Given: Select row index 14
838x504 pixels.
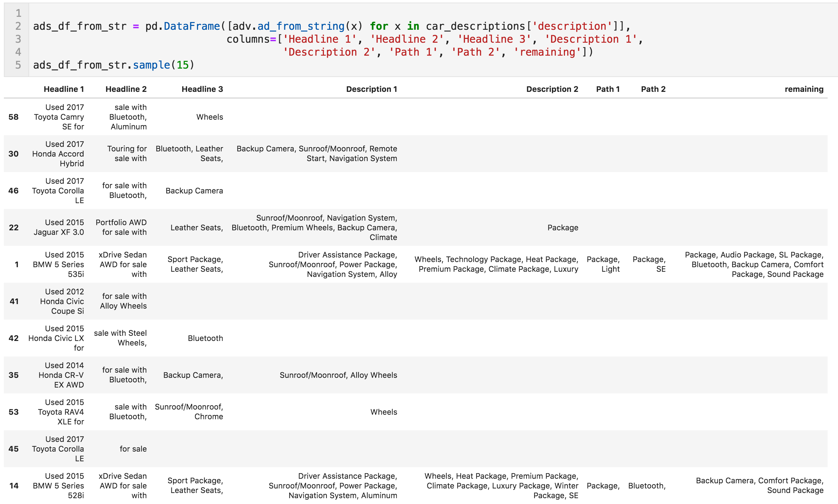Looking at the screenshot, I should pyautogui.click(x=14, y=486).
